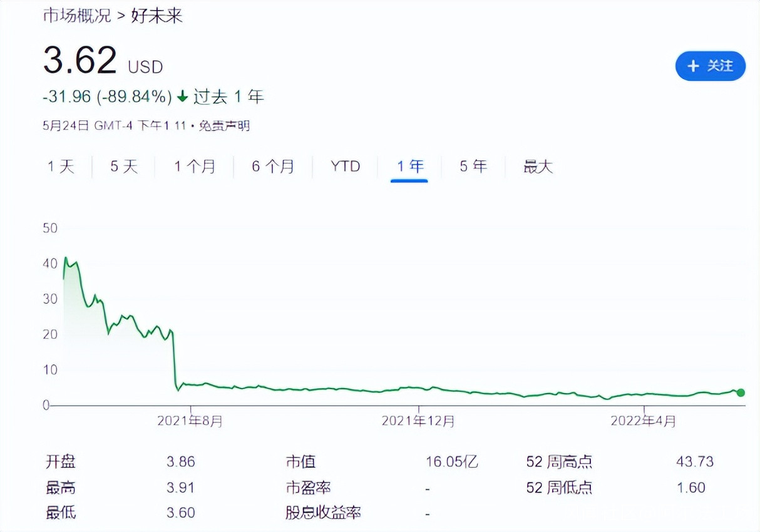Show the 5 年 range tab

pos(473,166)
